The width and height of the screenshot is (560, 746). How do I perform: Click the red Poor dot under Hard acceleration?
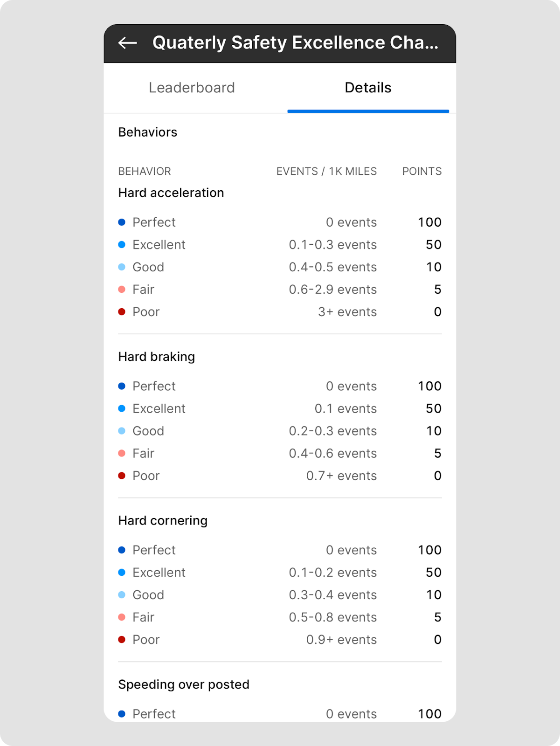[122, 312]
